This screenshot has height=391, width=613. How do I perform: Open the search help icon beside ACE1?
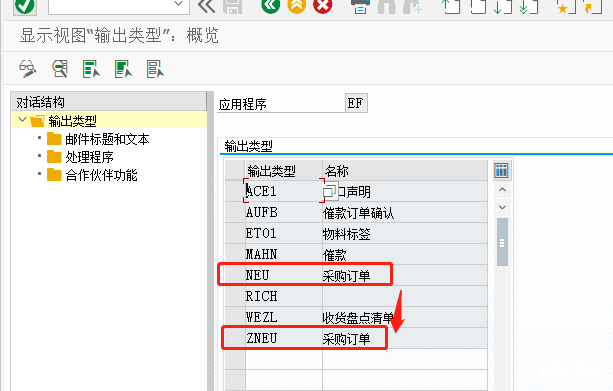point(329,191)
